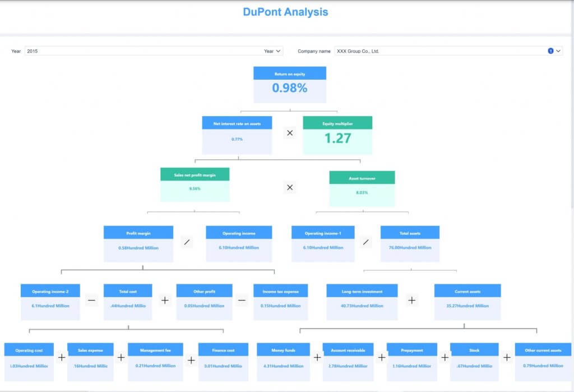Click the Equity multiplier header
The width and height of the screenshot is (574, 392).
click(x=337, y=123)
